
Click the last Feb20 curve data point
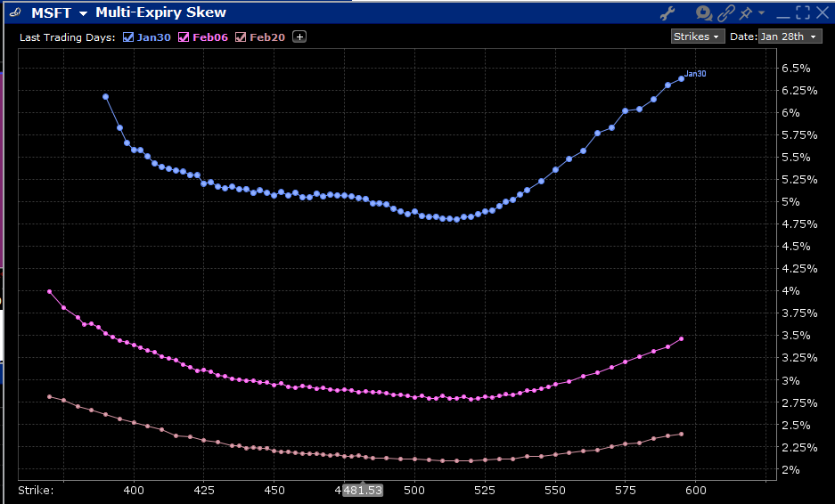pos(681,435)
